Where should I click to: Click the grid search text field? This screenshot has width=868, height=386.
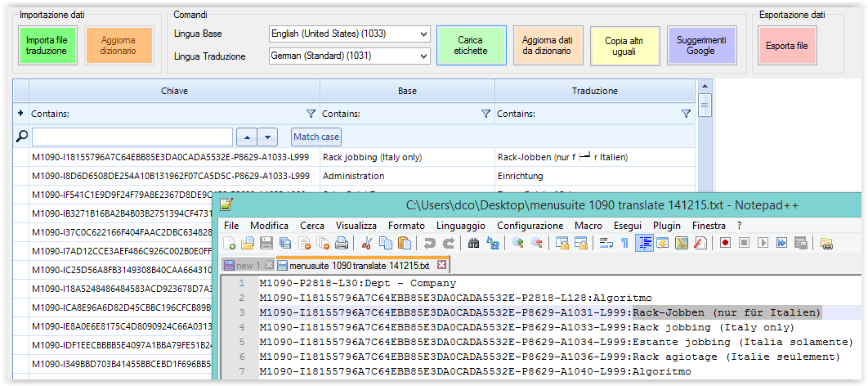[132, 137]
